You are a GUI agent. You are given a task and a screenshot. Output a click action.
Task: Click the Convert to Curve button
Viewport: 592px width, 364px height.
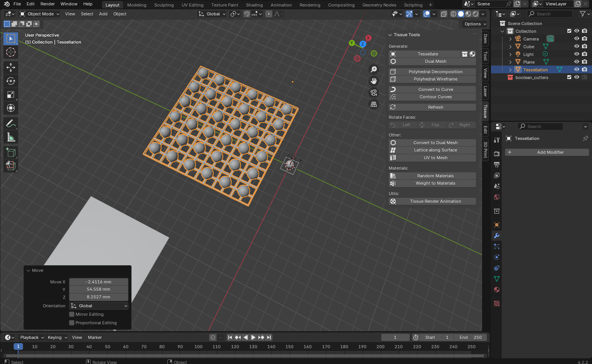coord(432,89)
